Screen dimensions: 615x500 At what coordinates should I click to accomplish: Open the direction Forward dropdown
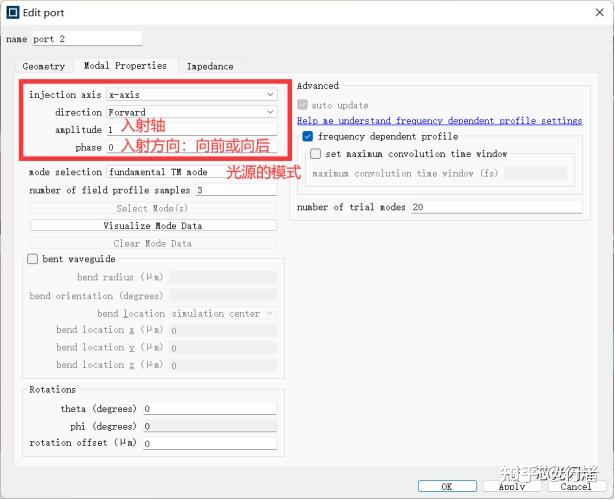coord(192,112)
